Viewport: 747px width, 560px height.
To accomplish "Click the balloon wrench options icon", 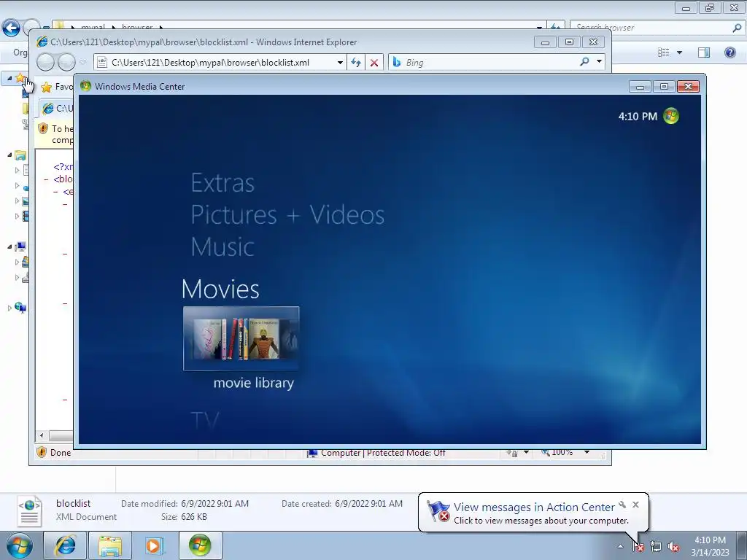I will coord(622,505).
